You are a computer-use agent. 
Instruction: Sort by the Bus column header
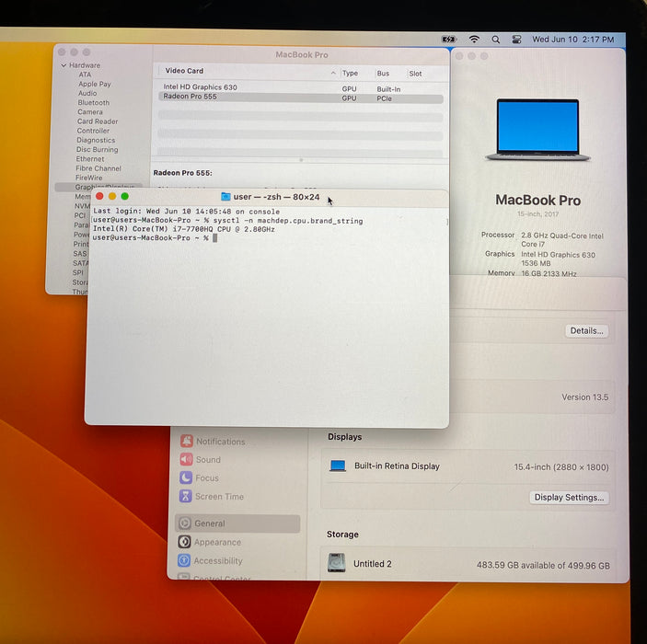pyautogui.click(x=383, y=74)
